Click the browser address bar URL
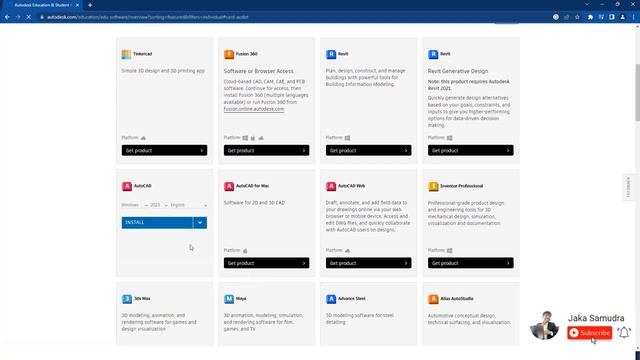This screenshot has width=640, height=360. coord(148,17)
